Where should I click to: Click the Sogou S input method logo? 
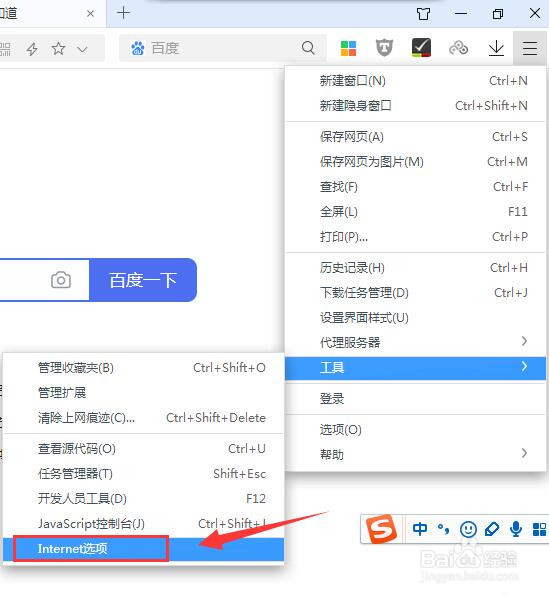coord(381,529)
